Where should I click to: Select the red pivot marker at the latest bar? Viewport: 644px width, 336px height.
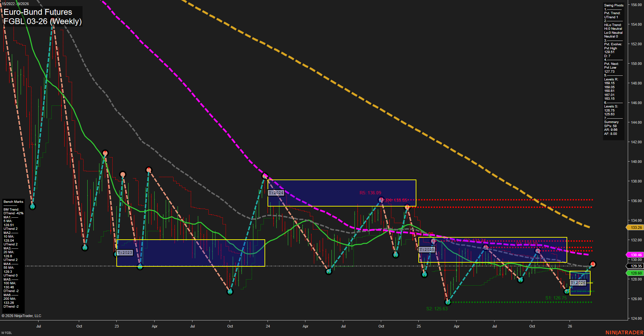tap(593, 265)
